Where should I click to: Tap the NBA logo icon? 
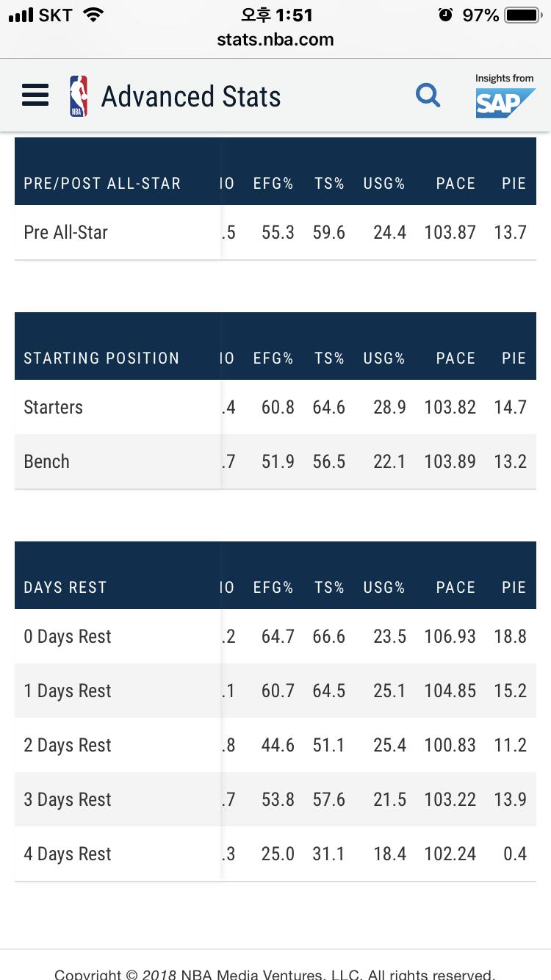pyautogui.click(x=79, y=96)
